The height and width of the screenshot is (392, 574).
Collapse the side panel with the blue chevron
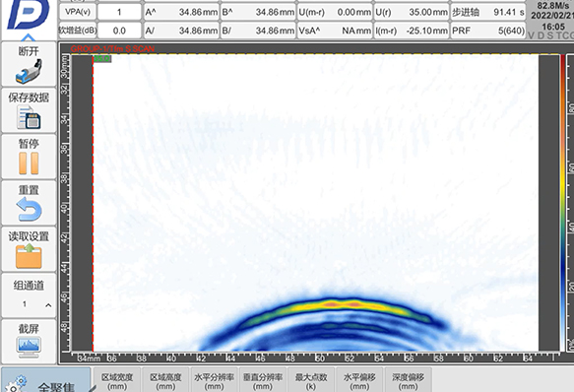pos(29,37)
